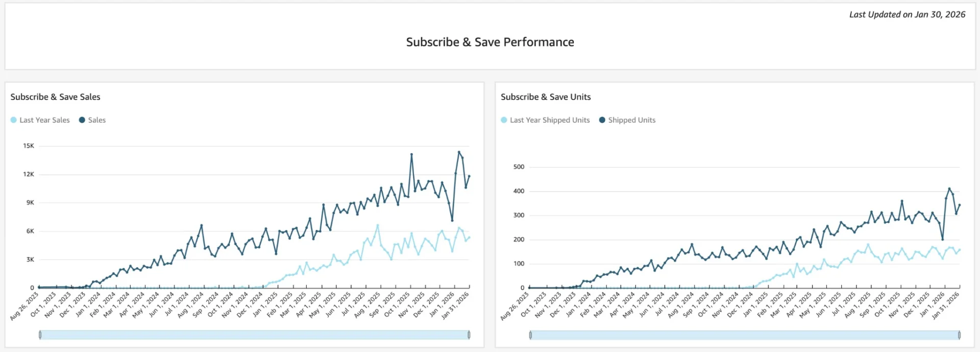The height and width of the screenshot is (352, 980).
Task: Click right handle of Sales chart range slider
Action: pyautogui.click(x=469, y=335)
